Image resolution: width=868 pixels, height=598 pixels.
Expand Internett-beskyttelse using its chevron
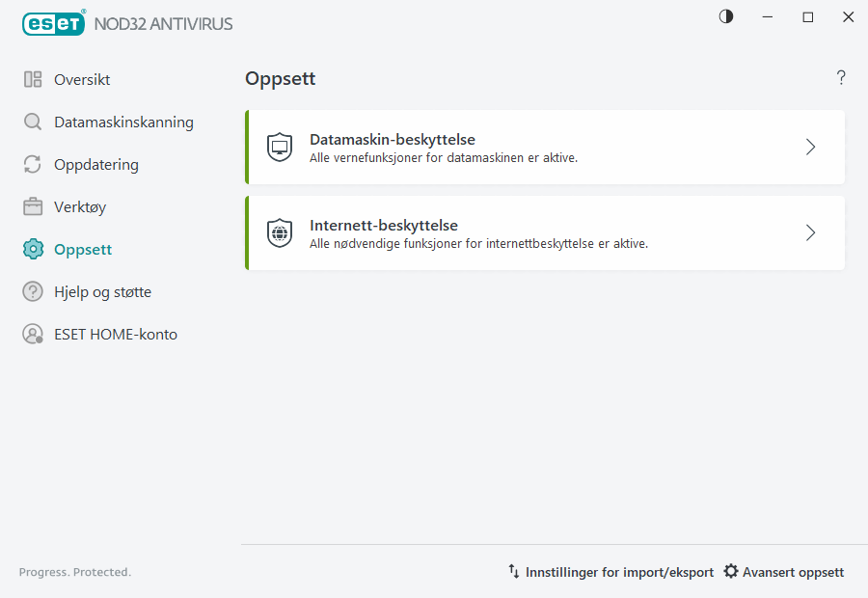[x=810, y=232]
